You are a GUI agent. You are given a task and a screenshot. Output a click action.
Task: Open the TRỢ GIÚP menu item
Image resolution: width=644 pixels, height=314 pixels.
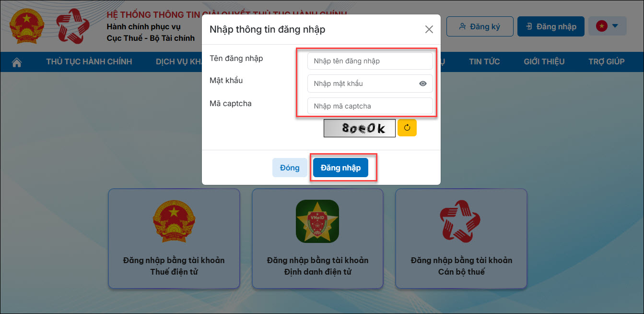pos(607,61)
